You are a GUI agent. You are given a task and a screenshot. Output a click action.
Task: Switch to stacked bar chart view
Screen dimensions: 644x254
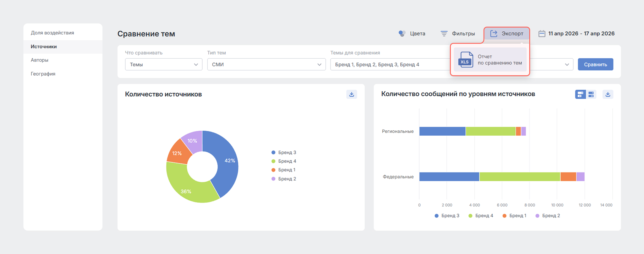(580, 94)
